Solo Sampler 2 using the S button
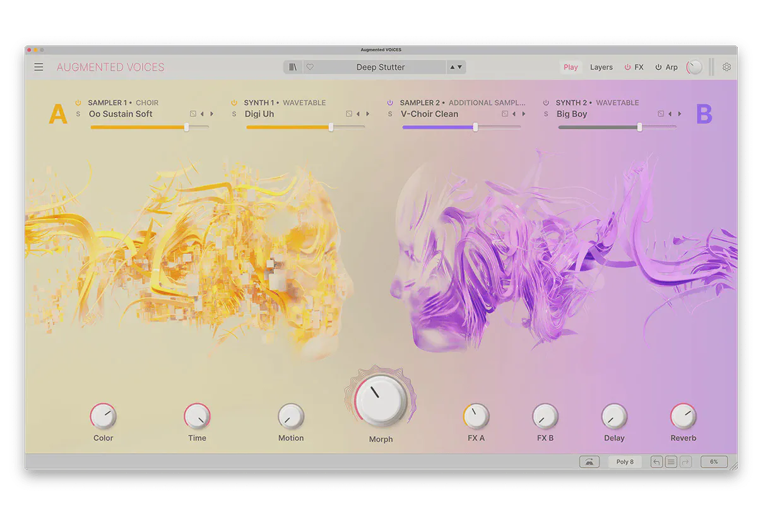 [x=390, y=114]
